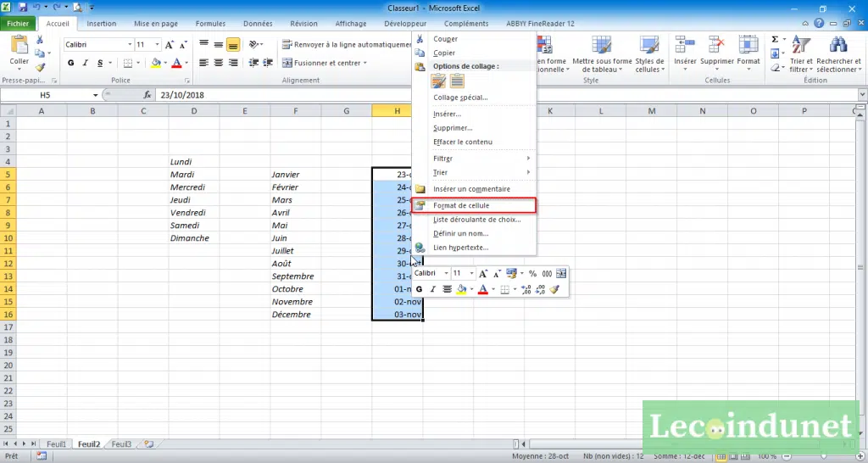Screen dimensions: 868x463
Task: Click the fx insert function icon
Action: click(147, 95)
